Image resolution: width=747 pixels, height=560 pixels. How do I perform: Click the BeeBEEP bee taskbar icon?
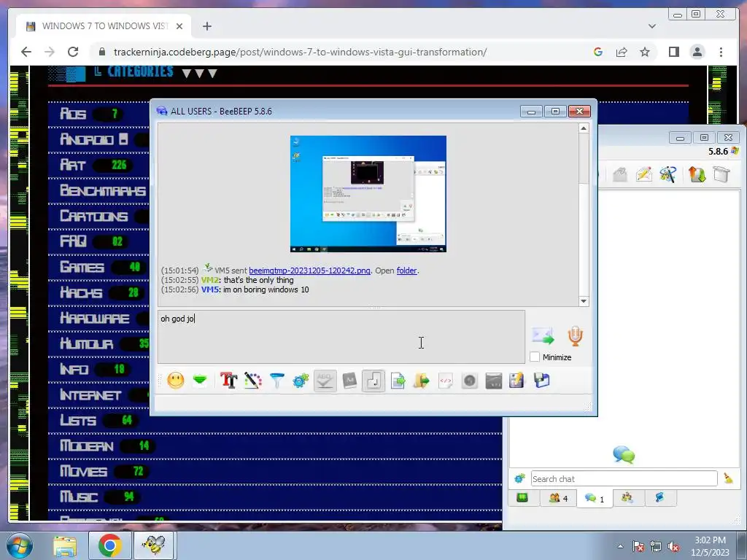pyautogui.click(x=154, y=545)
